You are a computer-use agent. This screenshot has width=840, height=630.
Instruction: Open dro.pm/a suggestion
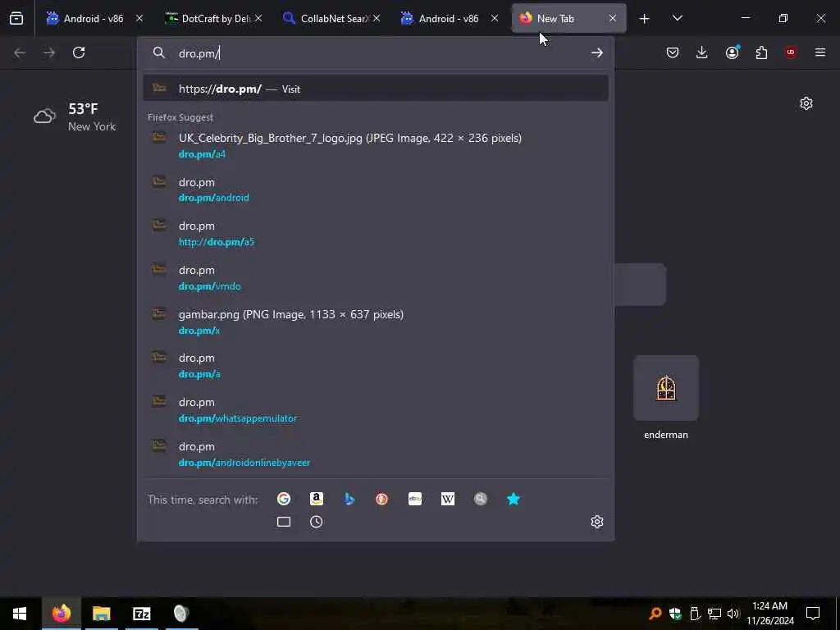pos(376,366)
